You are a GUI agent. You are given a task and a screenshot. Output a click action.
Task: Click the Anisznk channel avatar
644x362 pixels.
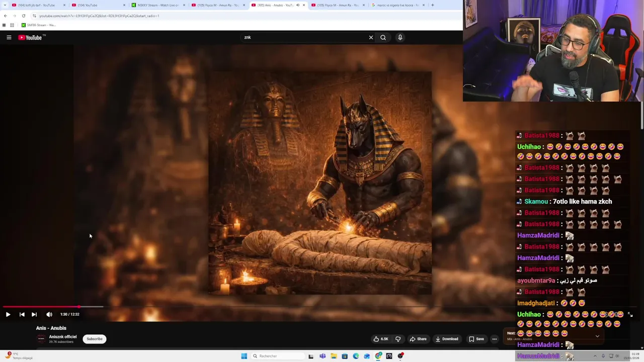click(41, 339)
